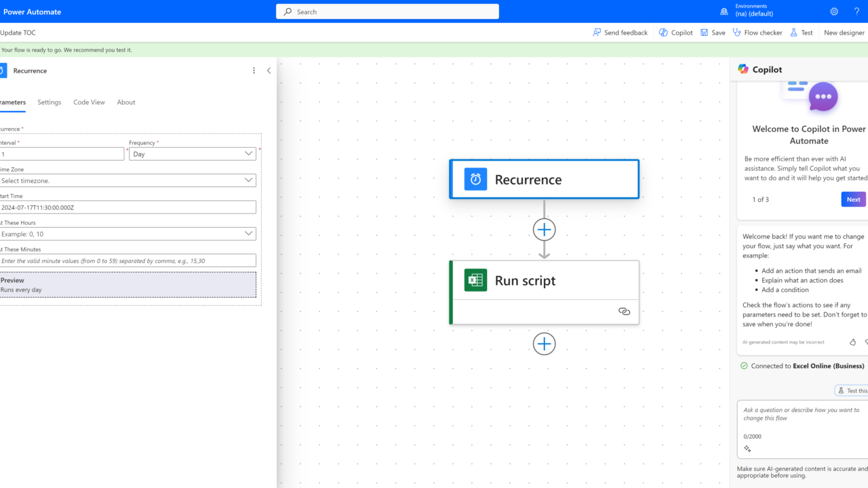868x488 pixels.
Task: Click the Interval input field
Action: [61, 154]
